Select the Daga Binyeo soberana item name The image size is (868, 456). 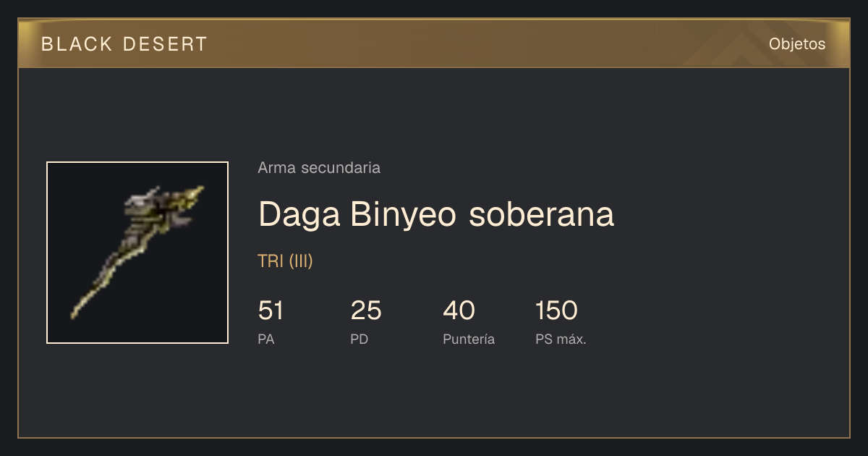click(435, 214)
